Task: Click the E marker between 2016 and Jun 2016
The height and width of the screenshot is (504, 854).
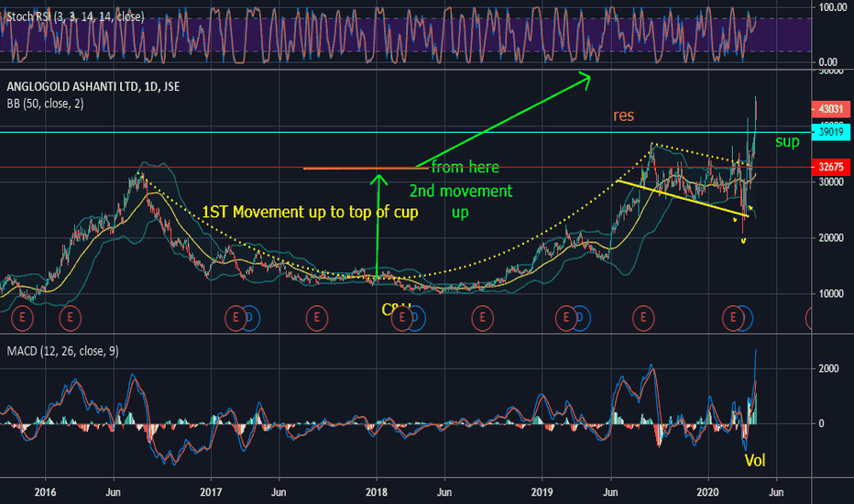Action: pyautogui.click(x=71, y=318)
